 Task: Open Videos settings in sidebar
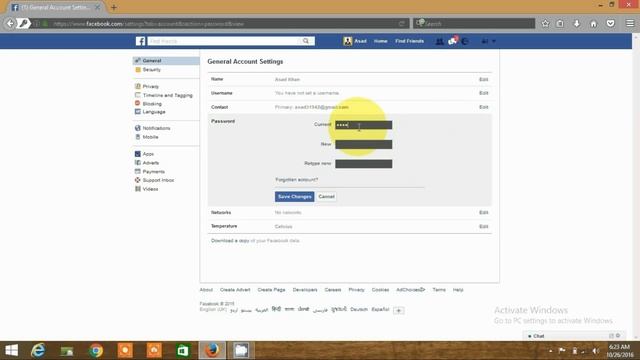click(150, 189)
